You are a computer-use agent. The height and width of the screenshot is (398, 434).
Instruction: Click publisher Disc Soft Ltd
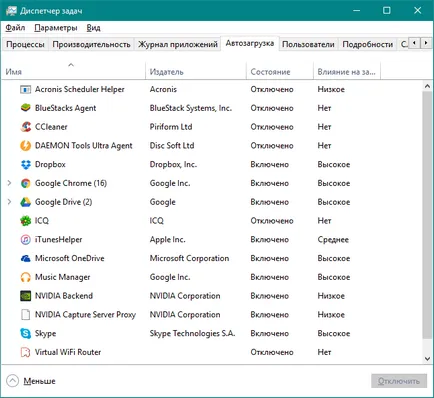[172, 146]
